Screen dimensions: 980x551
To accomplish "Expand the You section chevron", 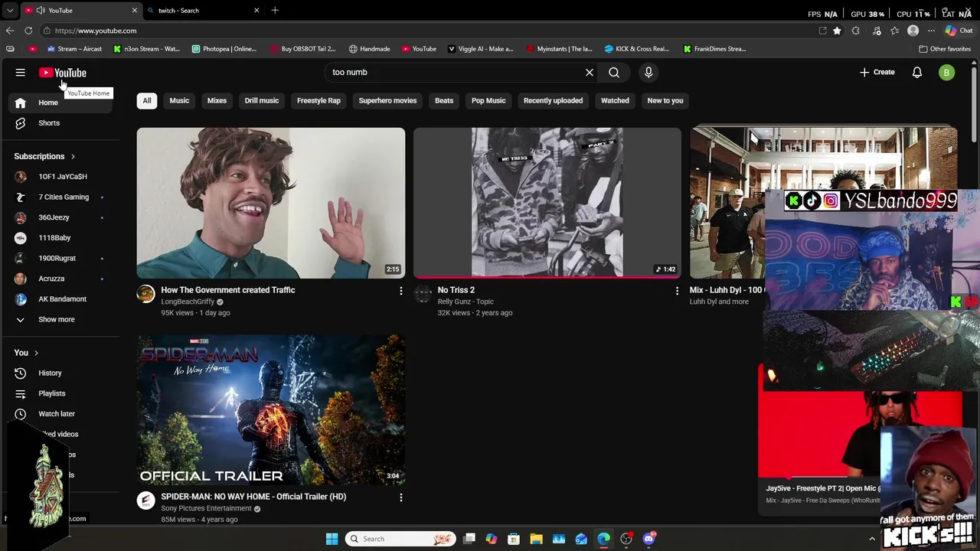I will [x=35, y=354].
